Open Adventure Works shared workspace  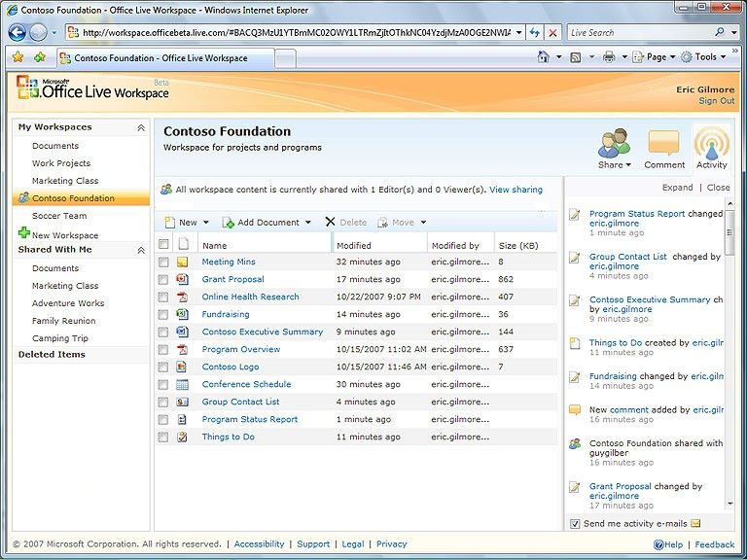pos(68,303)
